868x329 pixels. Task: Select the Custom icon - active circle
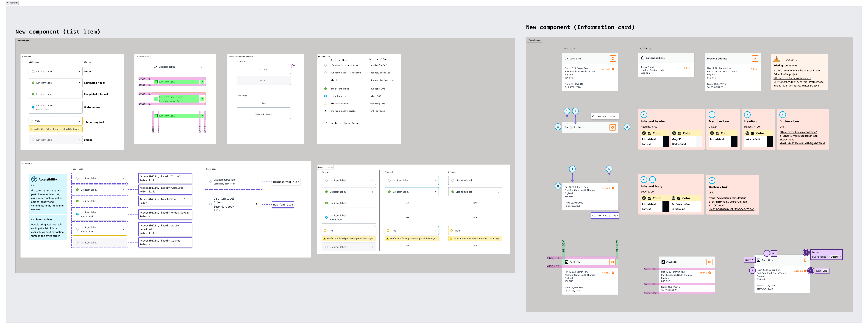coord(325,65)
